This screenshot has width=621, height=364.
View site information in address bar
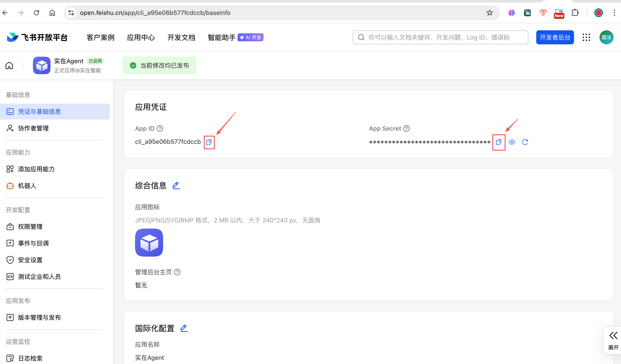tap(71, 13)
